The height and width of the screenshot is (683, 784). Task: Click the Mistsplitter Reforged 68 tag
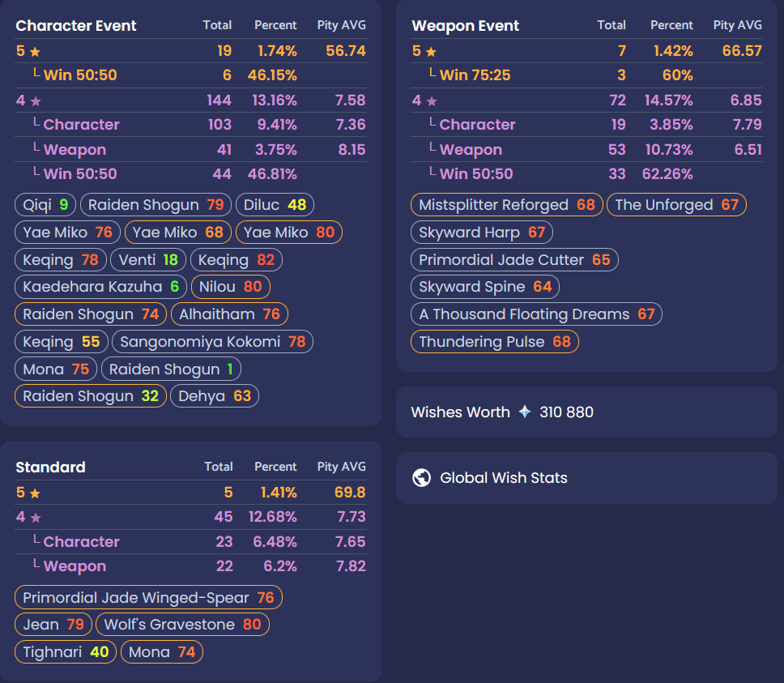click(x=506, y=205)
